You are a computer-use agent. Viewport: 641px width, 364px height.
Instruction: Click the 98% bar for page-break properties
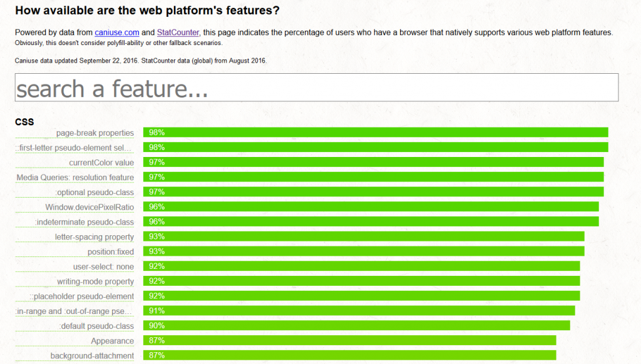click(376, 133)
